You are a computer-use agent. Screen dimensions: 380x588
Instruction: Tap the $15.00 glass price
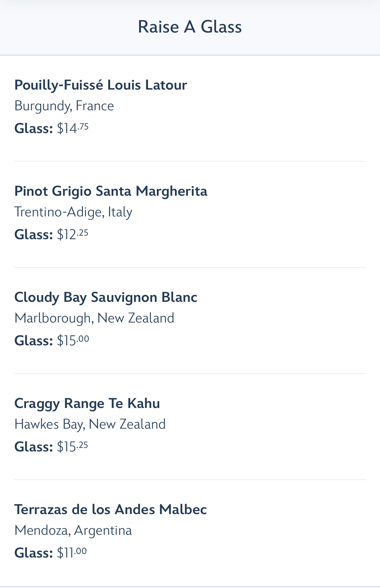73,341
